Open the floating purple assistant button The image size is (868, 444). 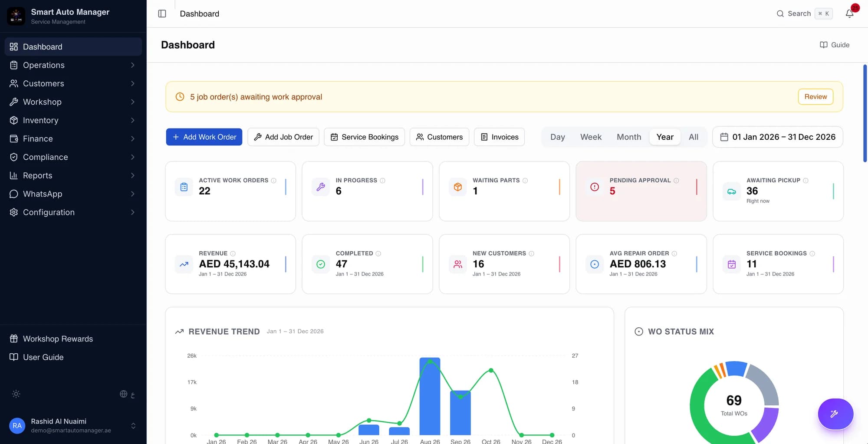tap(835, 414)
